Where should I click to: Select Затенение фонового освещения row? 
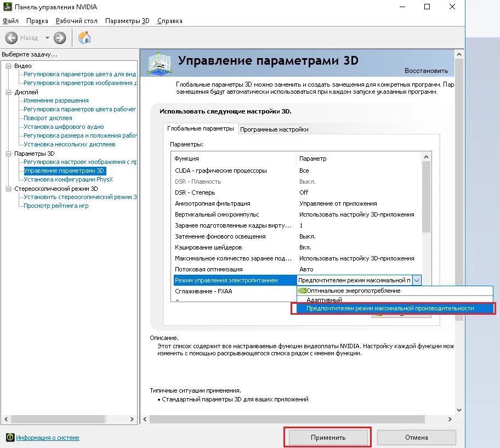coord(298,236)
